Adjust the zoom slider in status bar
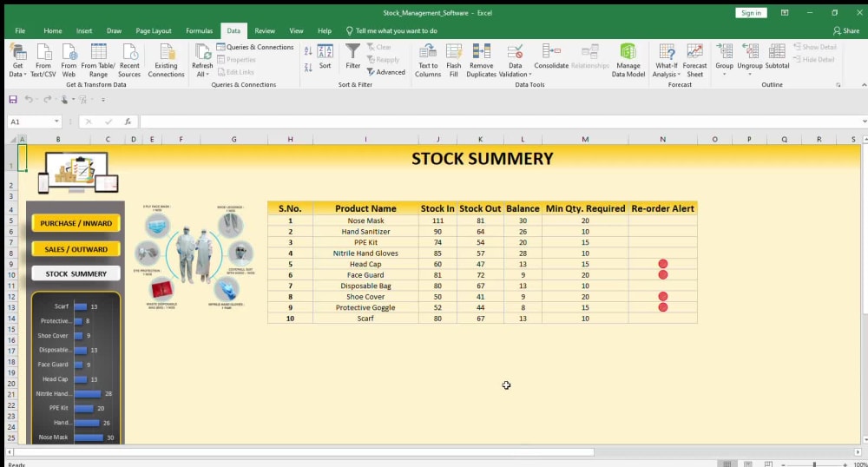868x467 pixels. coord(814,464)
